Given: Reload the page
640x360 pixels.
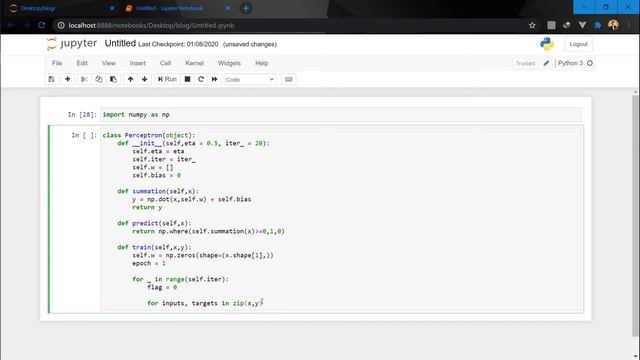Looking at the screenshot, I should click(x=41, y=25).
